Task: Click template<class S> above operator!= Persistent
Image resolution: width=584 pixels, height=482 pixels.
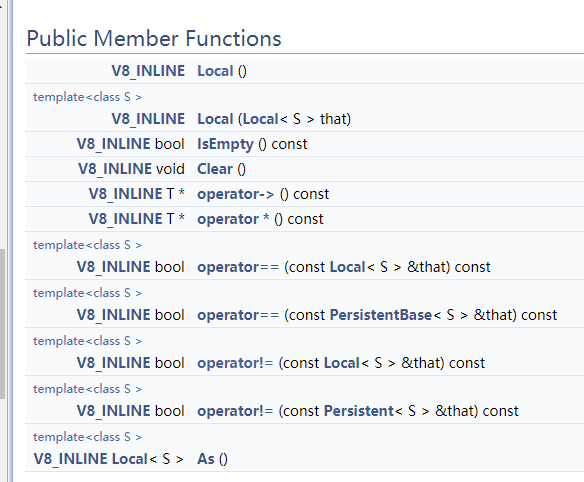Action: (88, 389)
